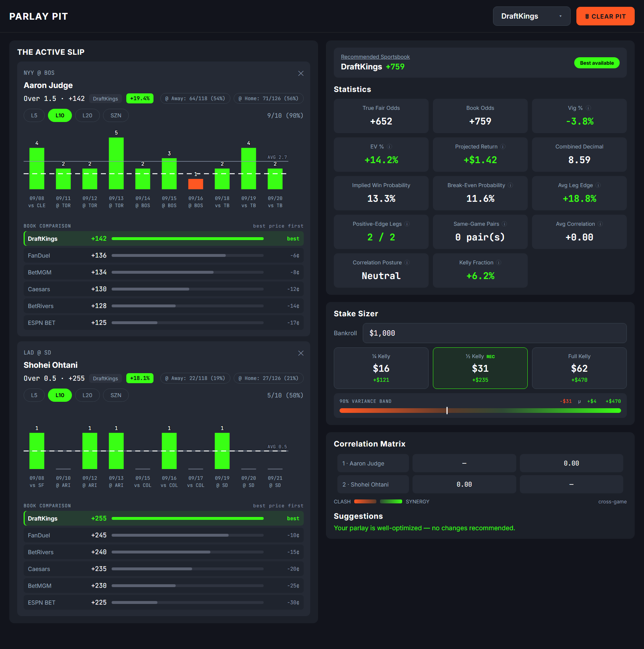This screenshot has width=644, height=649.
Task: Choose the Full Kelly $62 stake option
Action: click(x=579, y=368)
